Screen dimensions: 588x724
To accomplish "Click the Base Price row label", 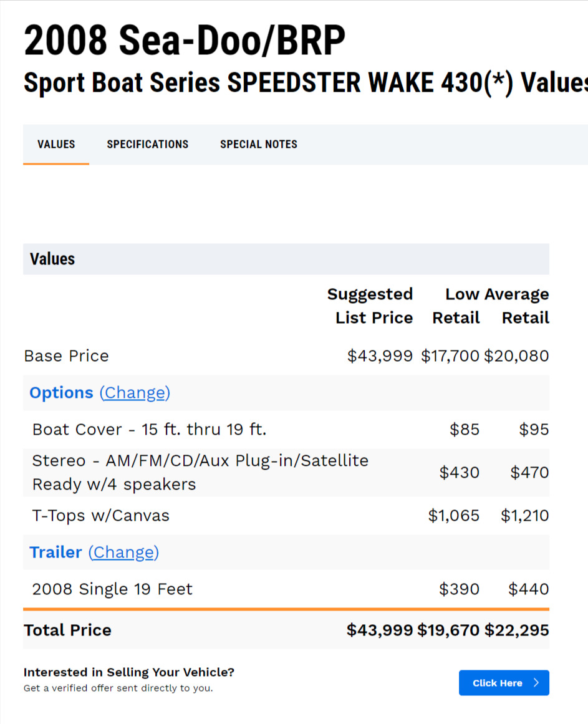I will [66, 356].
